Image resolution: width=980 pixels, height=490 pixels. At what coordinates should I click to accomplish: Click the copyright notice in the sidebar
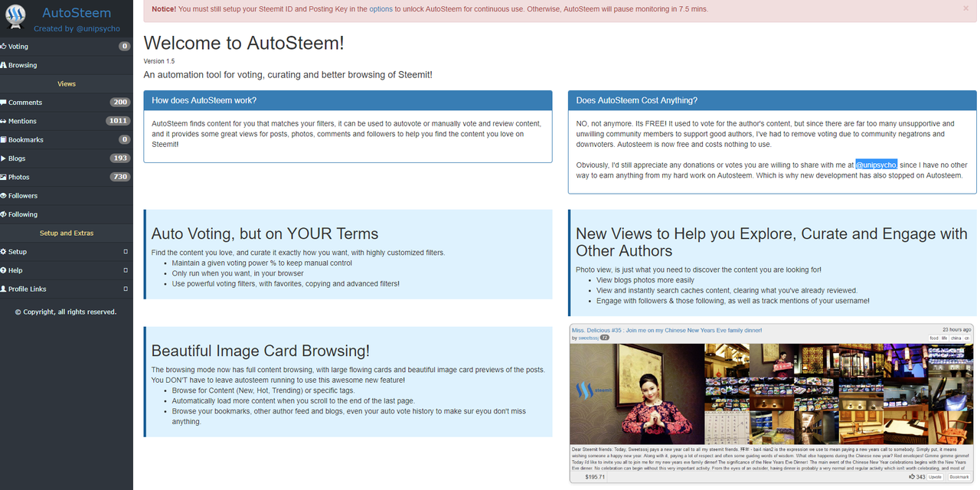pyautogui.click(x=66, y=312)
